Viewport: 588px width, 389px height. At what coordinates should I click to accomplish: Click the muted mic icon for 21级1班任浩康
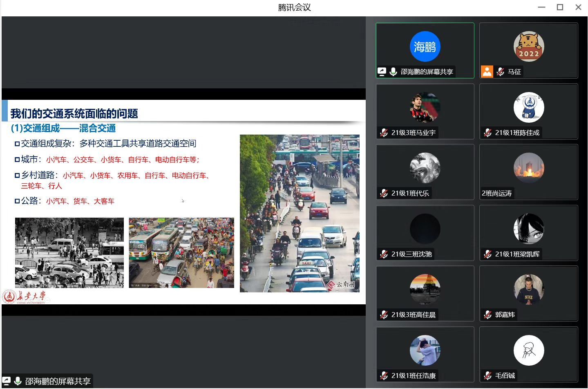[x=384, y=376]
